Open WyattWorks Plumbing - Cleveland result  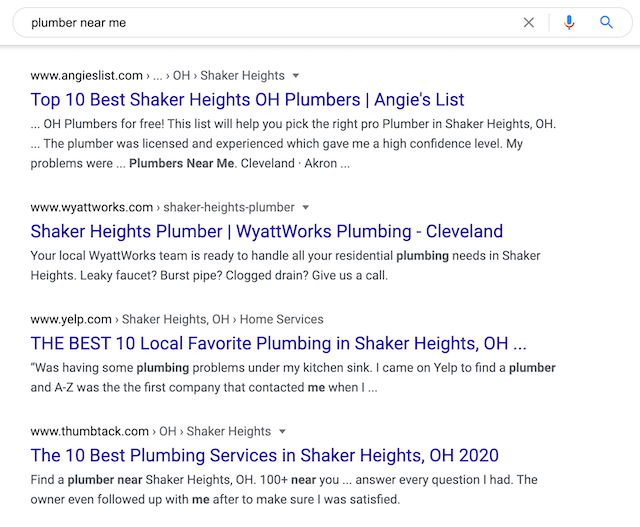click(266, 232)
